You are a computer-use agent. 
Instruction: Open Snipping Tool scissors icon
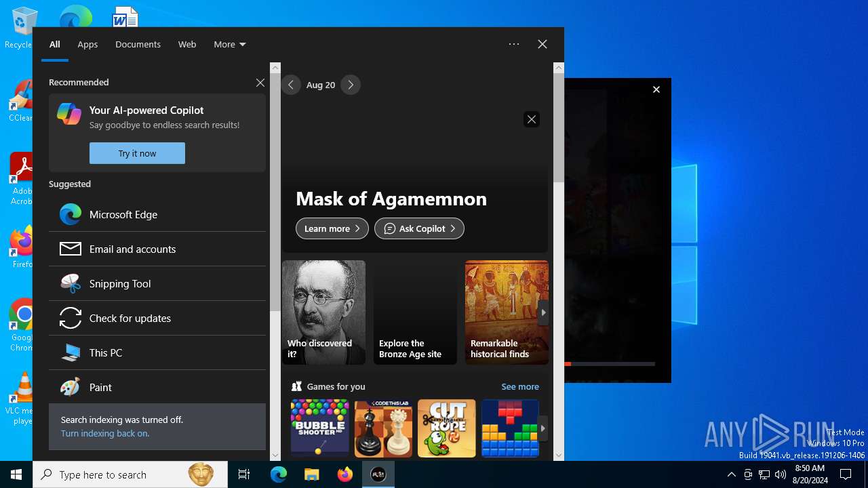pyautogui.click(x=71, y=283)
